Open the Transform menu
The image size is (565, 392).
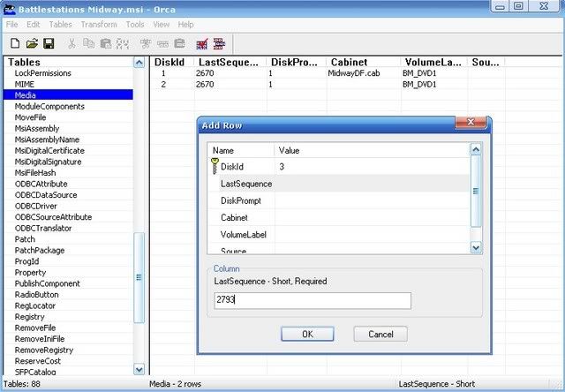pos(99,25)
